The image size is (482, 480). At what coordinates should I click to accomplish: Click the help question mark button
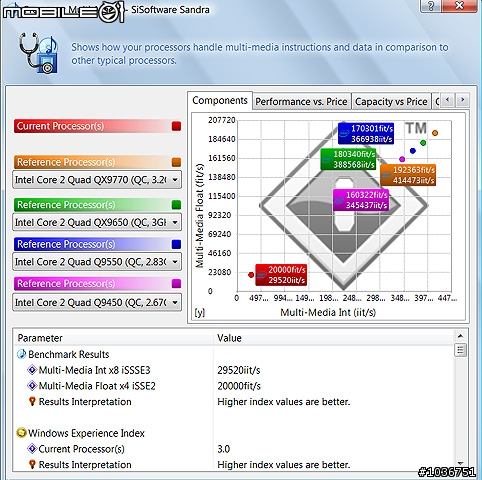point(431,6)
